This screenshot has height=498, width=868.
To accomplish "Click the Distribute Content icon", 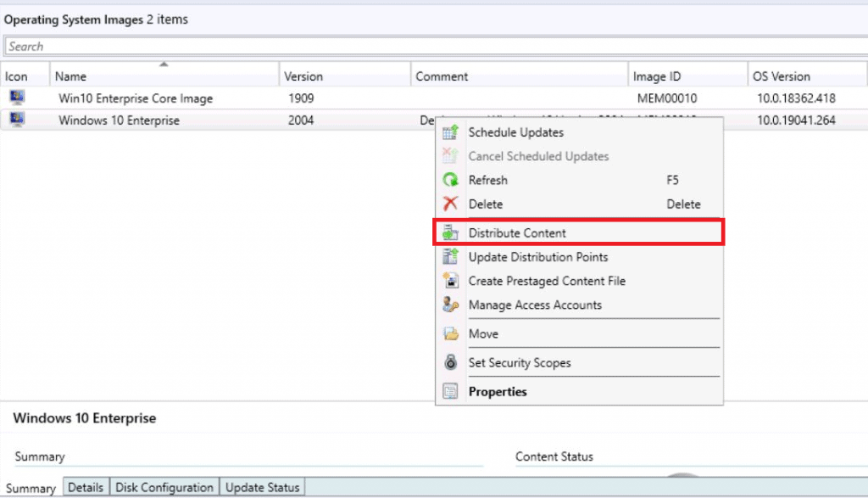I will click(450, 232).
